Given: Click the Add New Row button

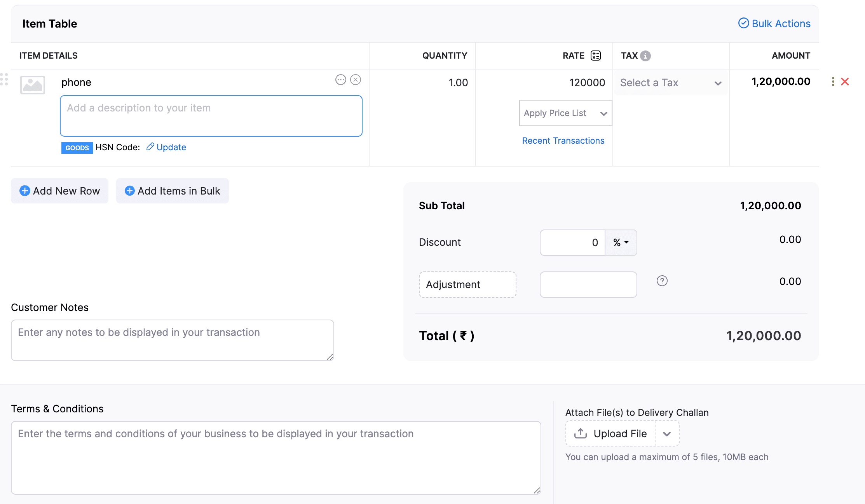Looking at the screenshot, I should click(x=59, y=191).
